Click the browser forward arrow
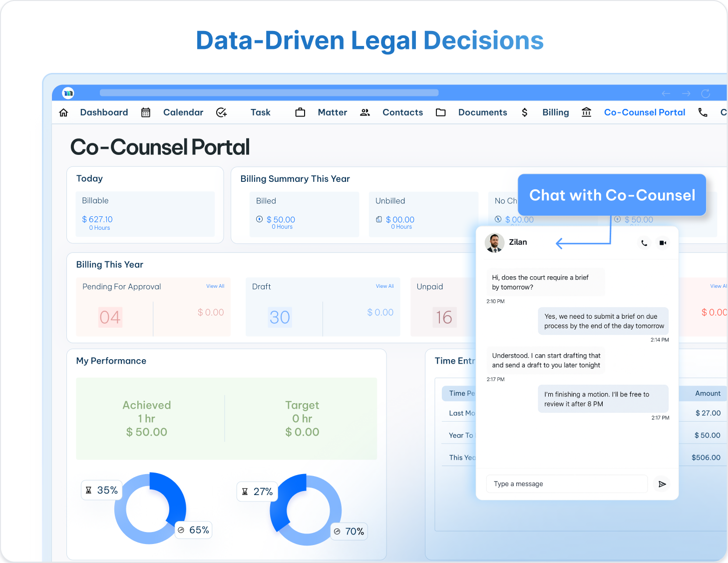The image size is (728, 563). click(686, 93)
